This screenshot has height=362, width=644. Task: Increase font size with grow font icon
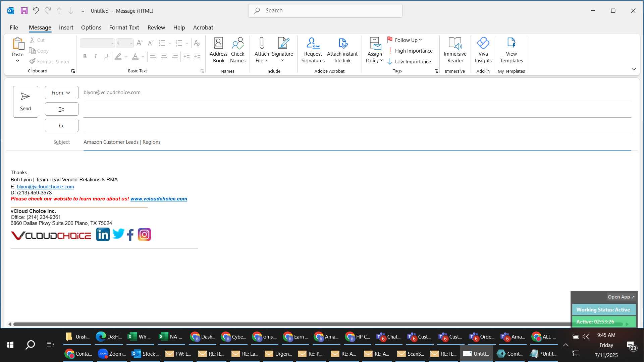click(x=140, y=43)
